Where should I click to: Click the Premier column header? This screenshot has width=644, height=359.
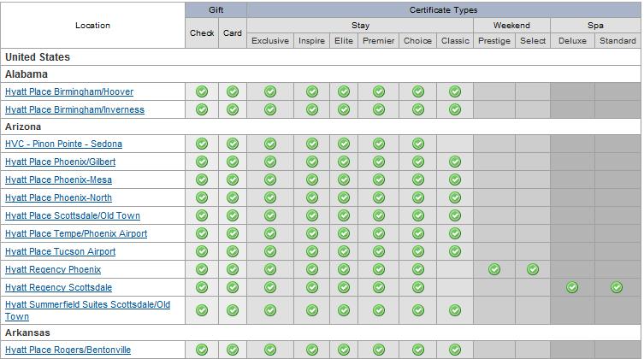[379, 41]
